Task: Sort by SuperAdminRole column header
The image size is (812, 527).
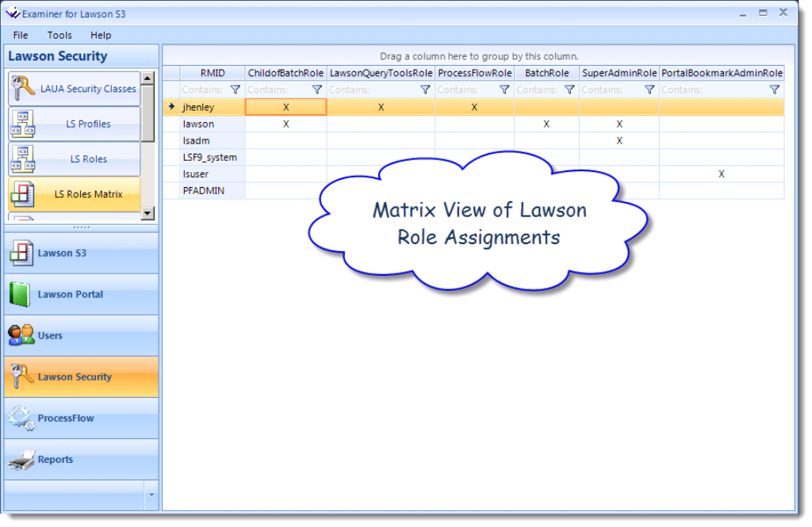Action: [619, 73]
